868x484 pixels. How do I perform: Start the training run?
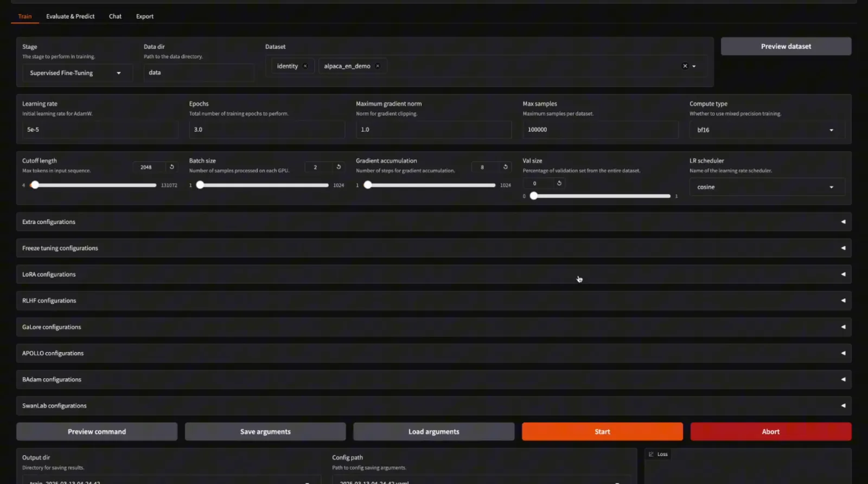click(602, 432)
